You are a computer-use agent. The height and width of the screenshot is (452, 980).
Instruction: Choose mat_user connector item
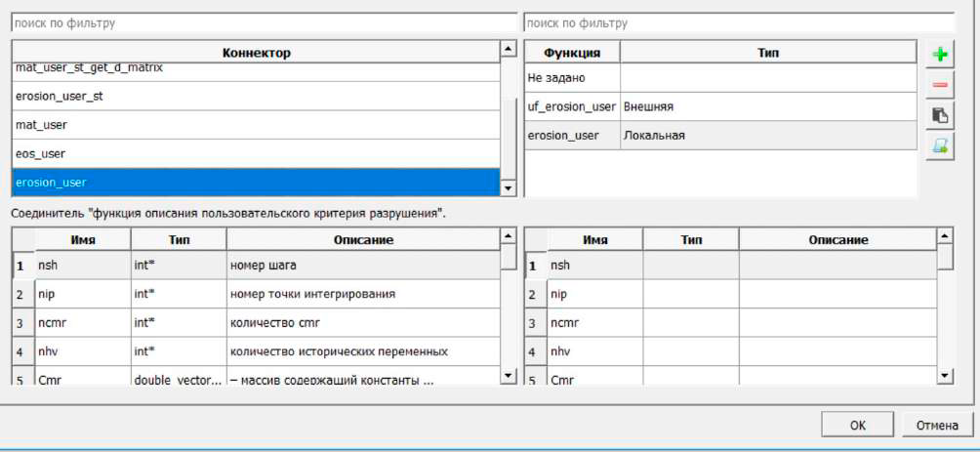click(254, 125)
